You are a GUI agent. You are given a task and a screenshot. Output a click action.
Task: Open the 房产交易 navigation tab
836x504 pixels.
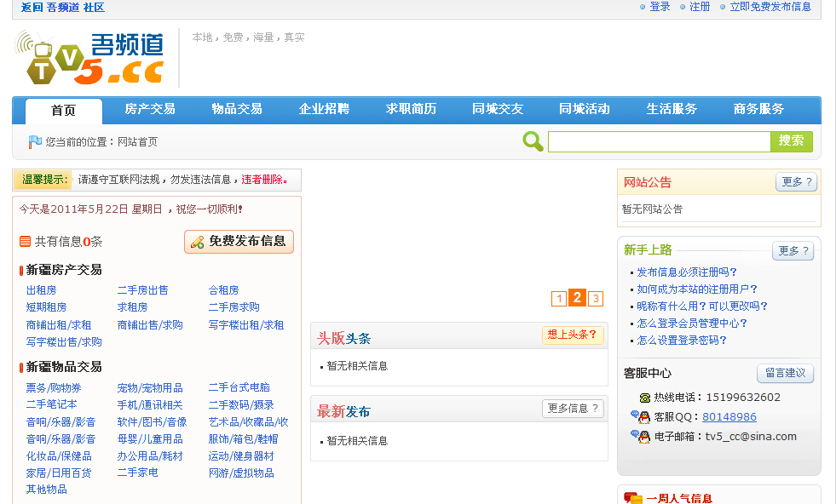pyautogui.click(x=150, y=109)
